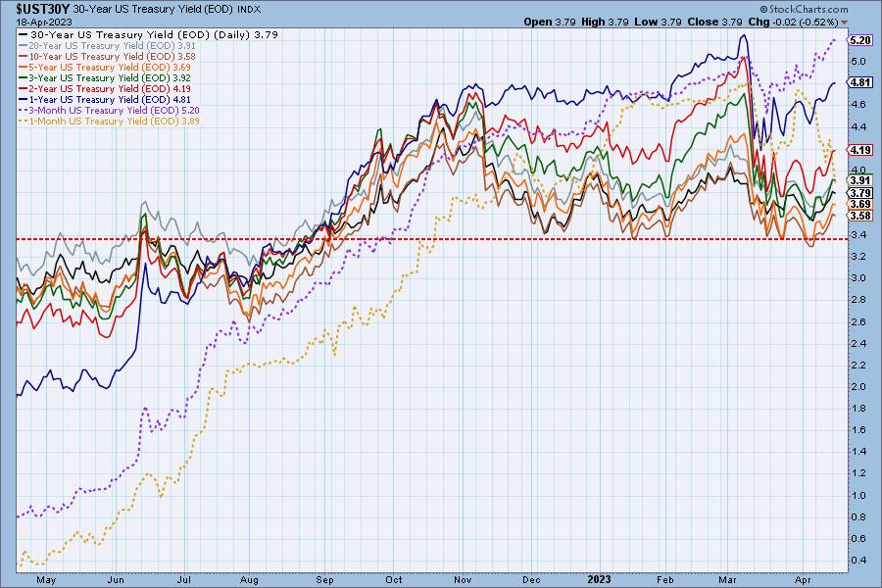Click the 10-Year US Treasury Yield legend entry
The image size is (882, 588).
click(107, 56)
